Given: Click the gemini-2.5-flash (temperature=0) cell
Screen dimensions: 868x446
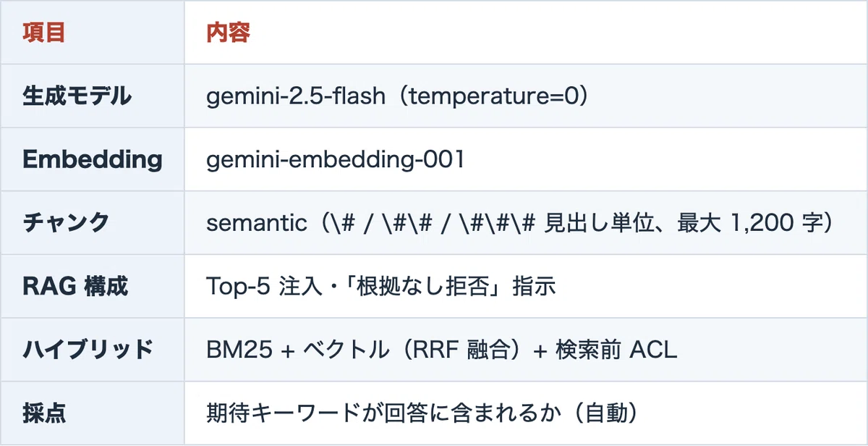Looking at the screenshot, I should point(525,96).
